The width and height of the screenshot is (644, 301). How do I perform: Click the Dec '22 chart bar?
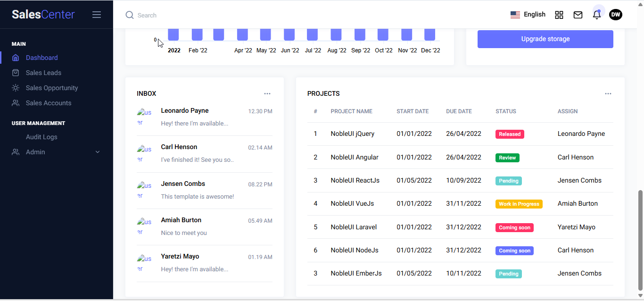pyautogui.click(x=429, y=34)
